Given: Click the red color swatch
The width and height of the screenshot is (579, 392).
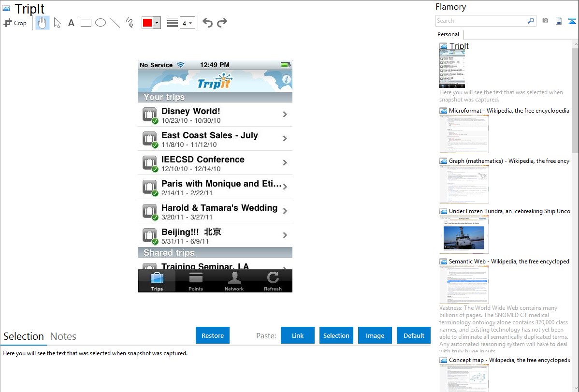Looking at the screenshot, I should click(x=147, y=23).
